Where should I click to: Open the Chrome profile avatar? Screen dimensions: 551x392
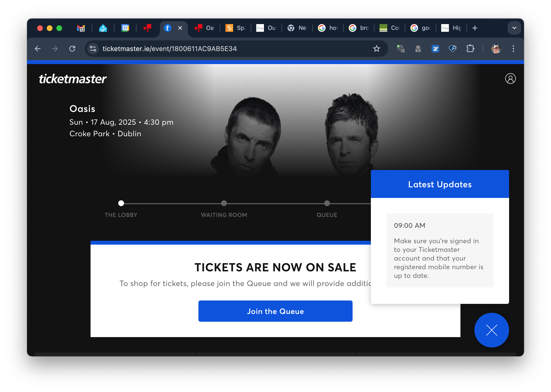(x=496, y=49)
